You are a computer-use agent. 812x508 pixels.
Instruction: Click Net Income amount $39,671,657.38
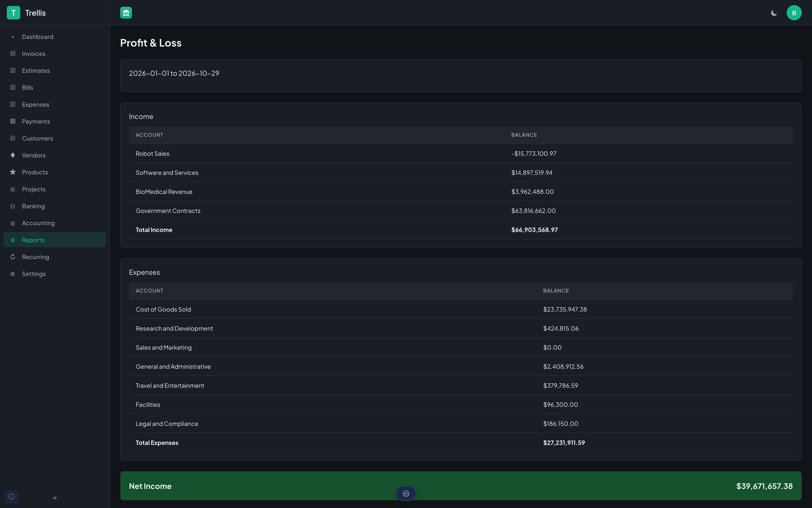[765, 486]
